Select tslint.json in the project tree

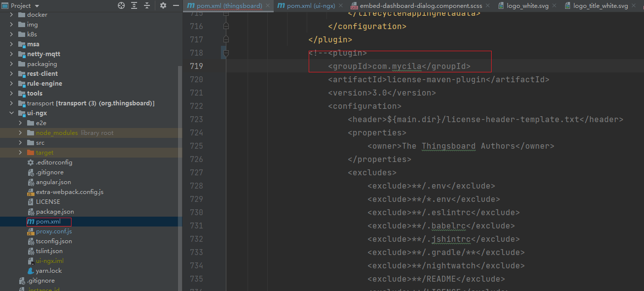(x=49, y=251)
